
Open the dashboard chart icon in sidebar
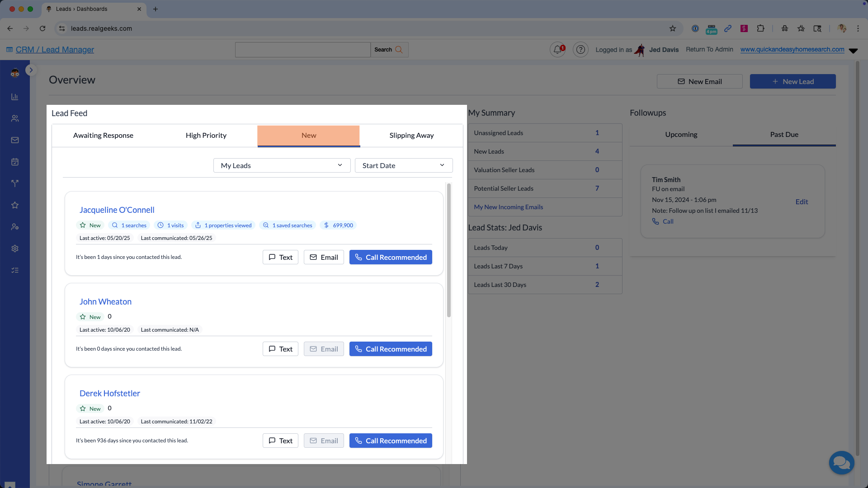click(15, 97)
